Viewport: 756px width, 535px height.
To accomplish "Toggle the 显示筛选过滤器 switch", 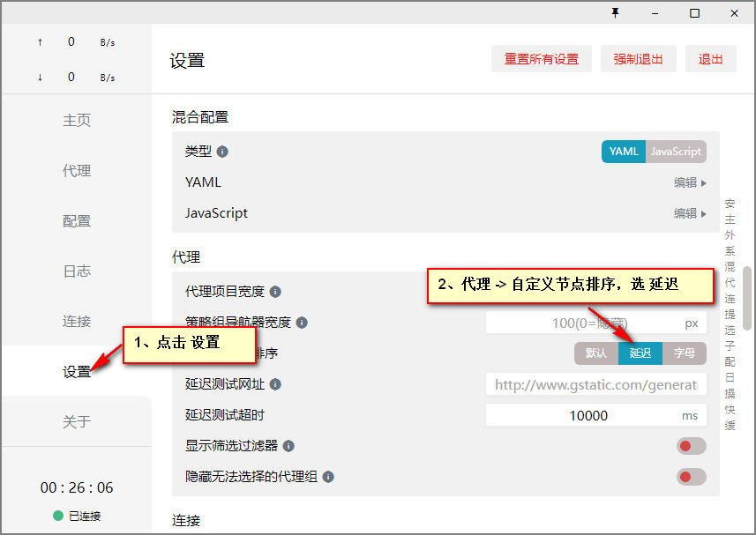I will pos(691,446).
